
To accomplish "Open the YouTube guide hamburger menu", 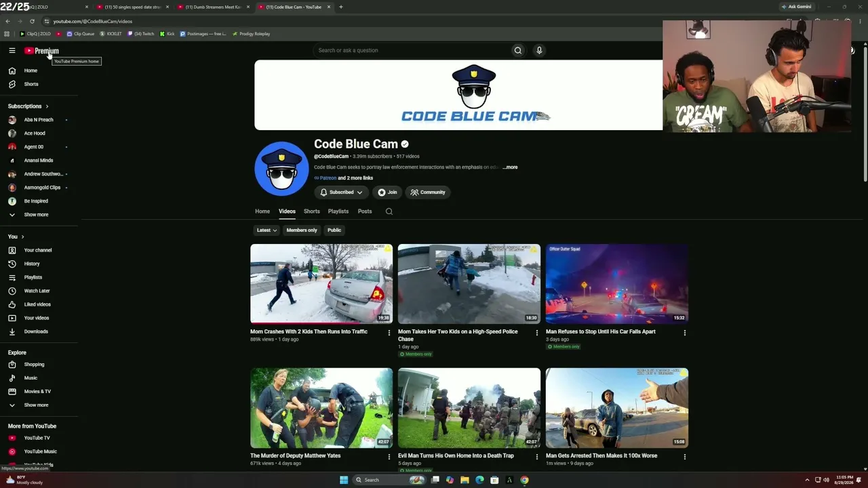I will click(12, 51).
